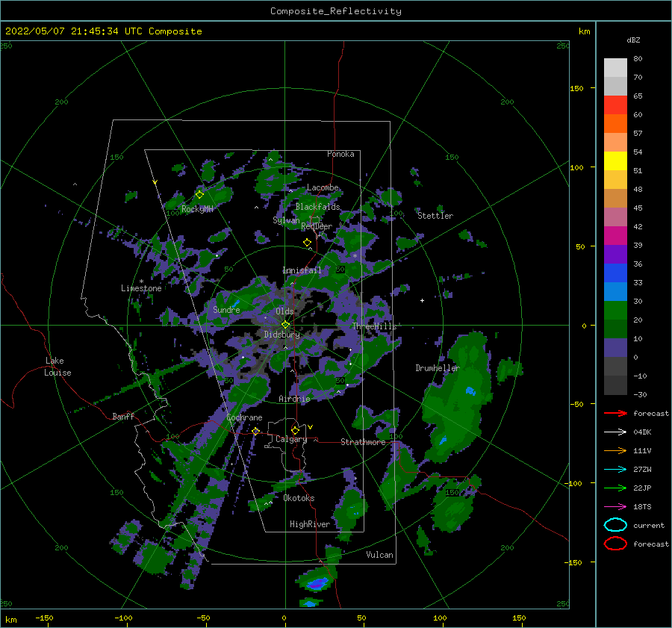The height and width of the screenshot is (628, 672).
Task: Click the blue 36 dBZ color swatch
Action: [615, 273]
